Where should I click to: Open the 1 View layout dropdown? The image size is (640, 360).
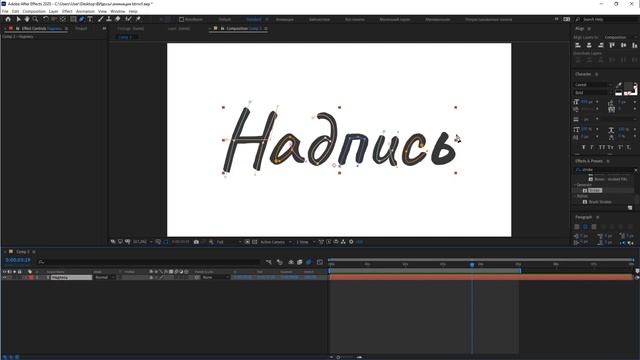[306, 242]
